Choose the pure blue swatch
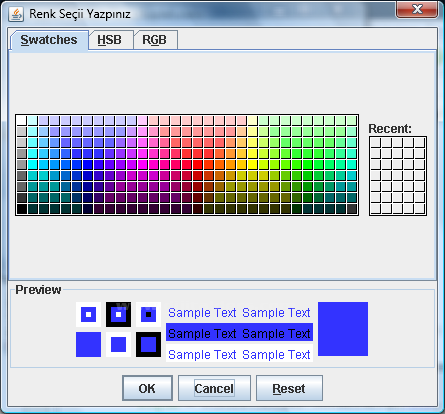 click(88, 165)
